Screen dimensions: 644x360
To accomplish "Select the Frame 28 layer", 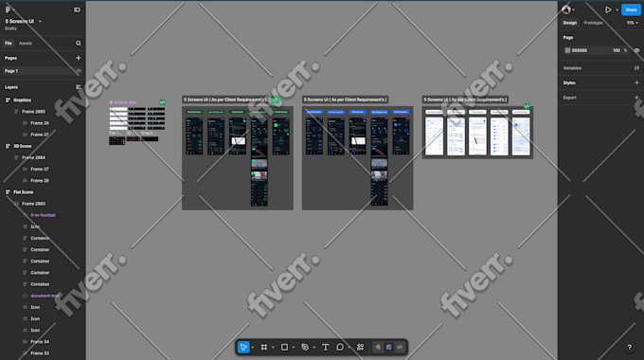I will pyautogui.click(x=40, y=180).
